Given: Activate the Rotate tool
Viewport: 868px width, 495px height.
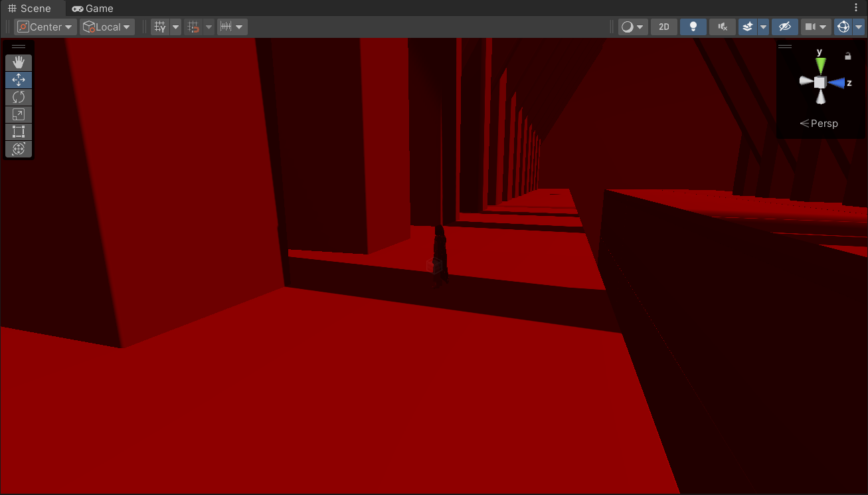Looking at the screenshot, I should pyautogui.click(x=18, y=97).
